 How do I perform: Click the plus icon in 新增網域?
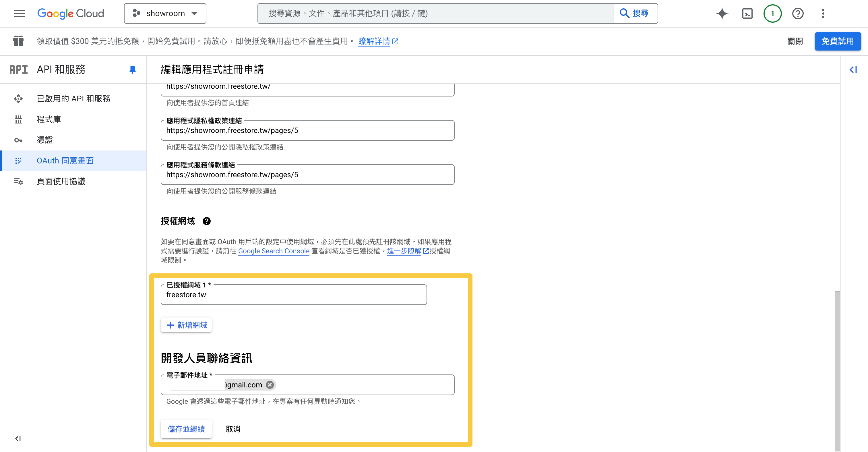pyautogui.click(x=170, y=325)
